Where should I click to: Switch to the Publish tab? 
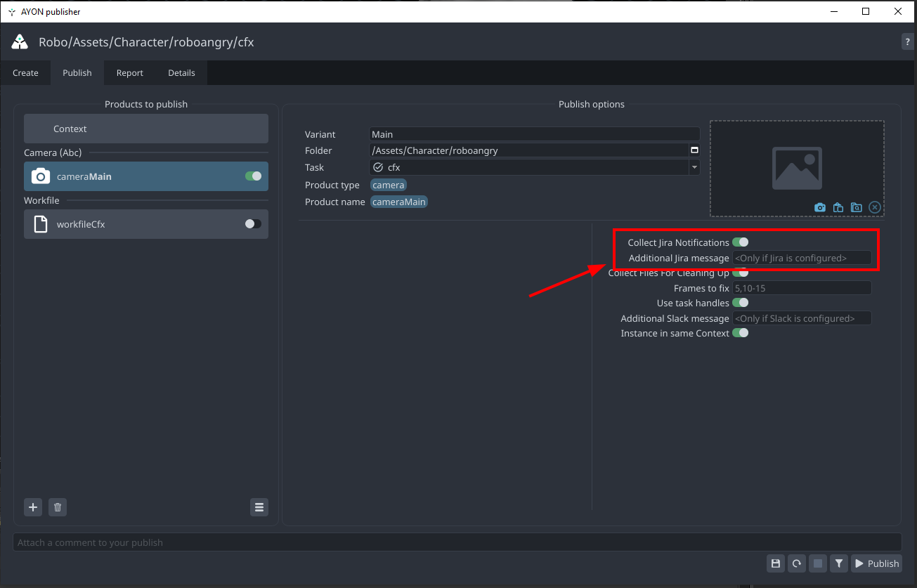77,73
